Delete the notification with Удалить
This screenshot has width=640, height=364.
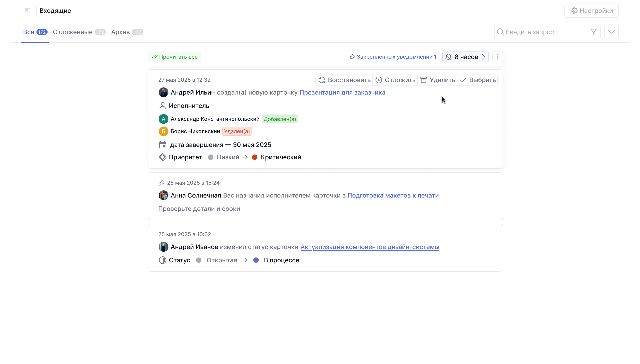click(x=438, y=80)
